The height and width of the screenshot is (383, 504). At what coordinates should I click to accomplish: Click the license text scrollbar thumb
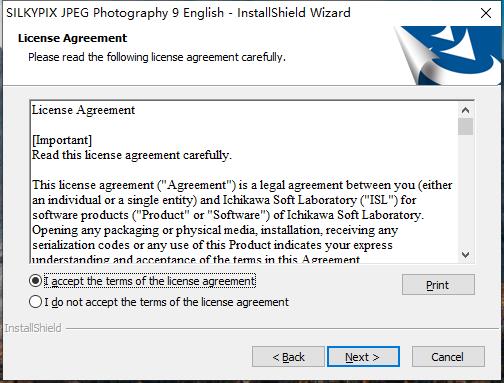tap(466, 127)
